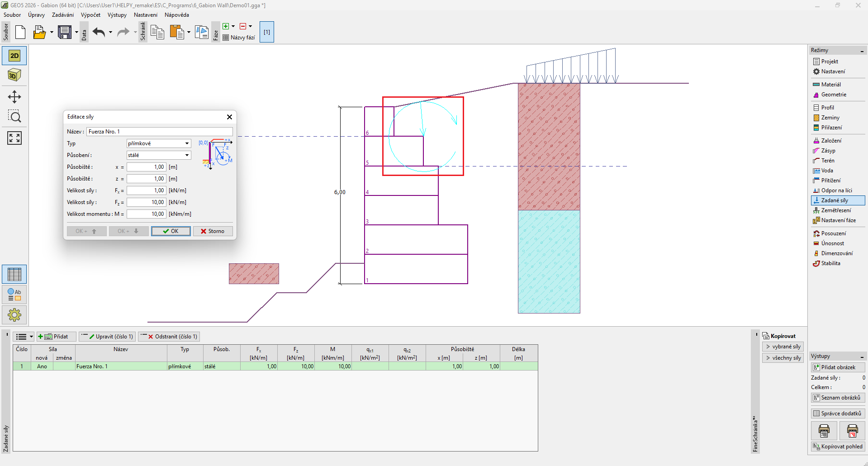Click Storno to cancel force editing
The image size is (868, 466).
[x=213, y=231]
